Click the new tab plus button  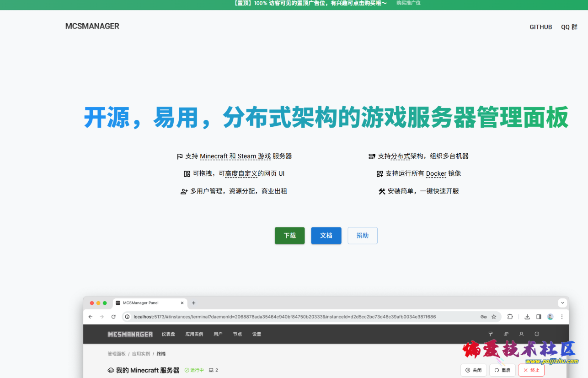coord(193,303)
